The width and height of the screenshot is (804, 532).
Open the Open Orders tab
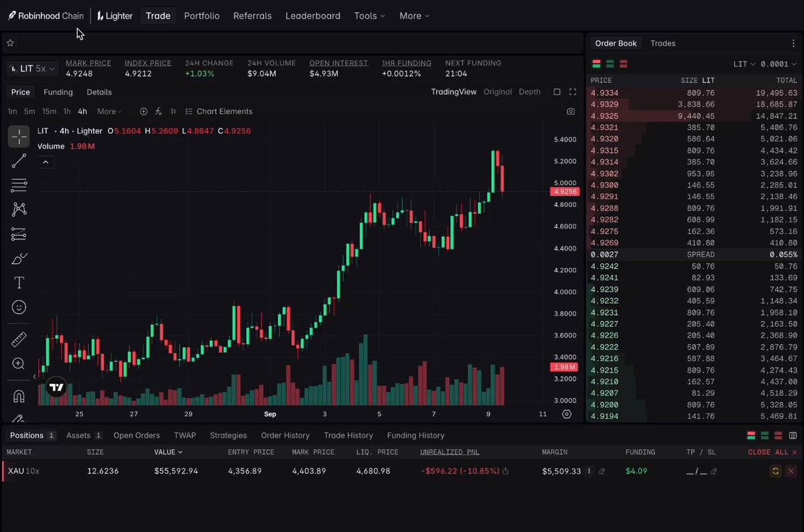(137, 436)
